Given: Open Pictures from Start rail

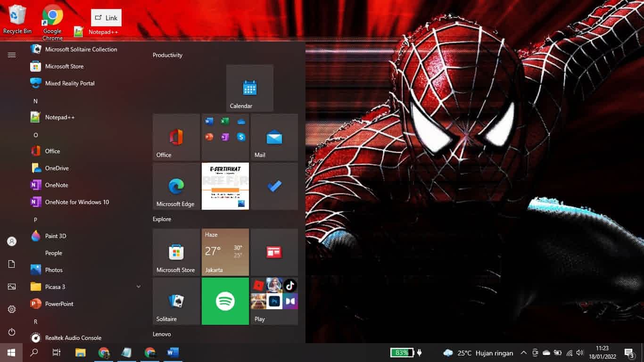Looking at the screenshot, I should [x=12, y=287].
